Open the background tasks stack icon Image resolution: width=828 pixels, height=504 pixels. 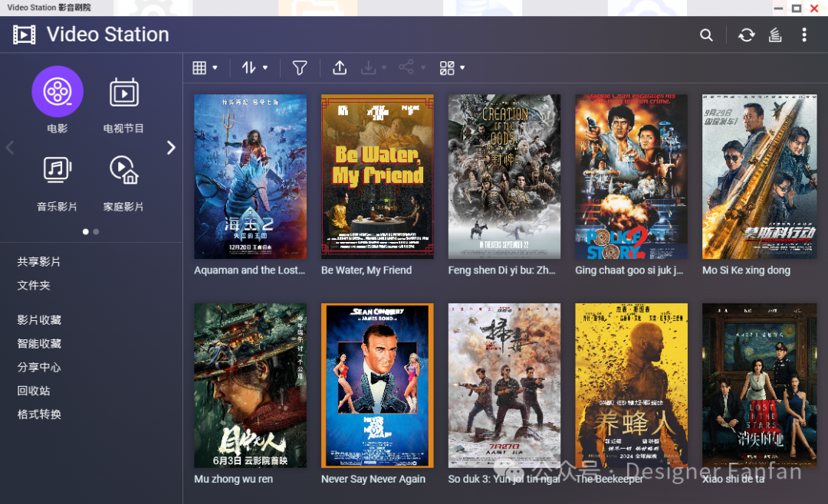point(775,35)
